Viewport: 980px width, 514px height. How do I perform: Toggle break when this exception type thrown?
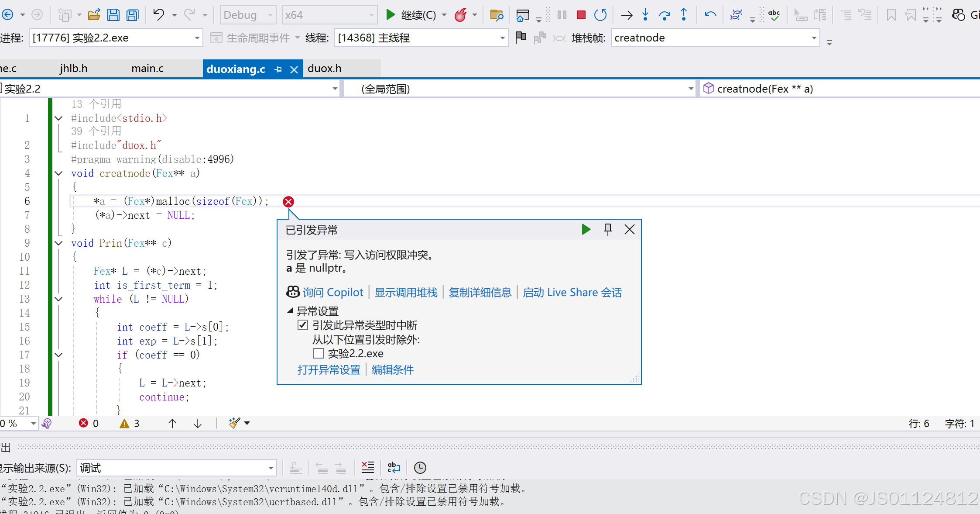pyautogui.click(x=302, y=325)
